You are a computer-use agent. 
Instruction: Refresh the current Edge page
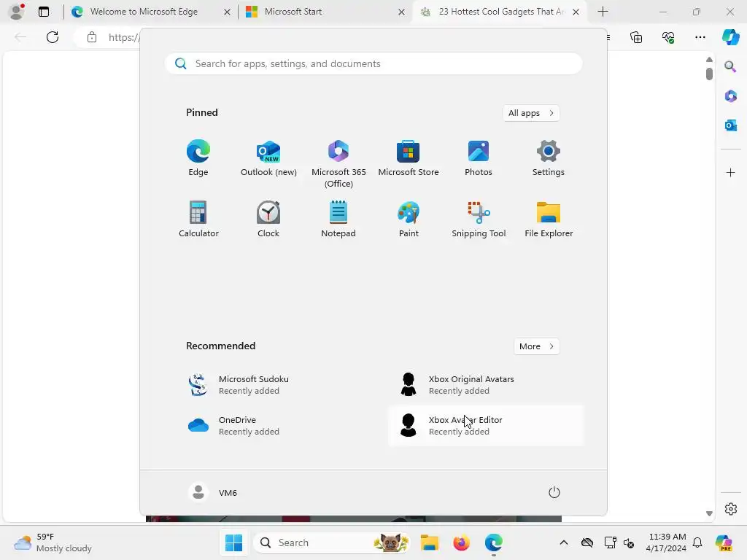coord(53,37)
